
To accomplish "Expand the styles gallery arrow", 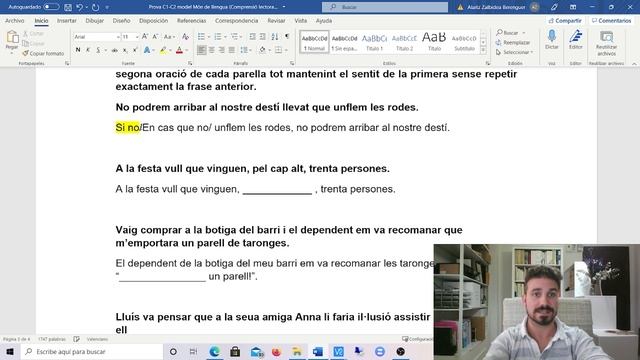I will point(483,50).
